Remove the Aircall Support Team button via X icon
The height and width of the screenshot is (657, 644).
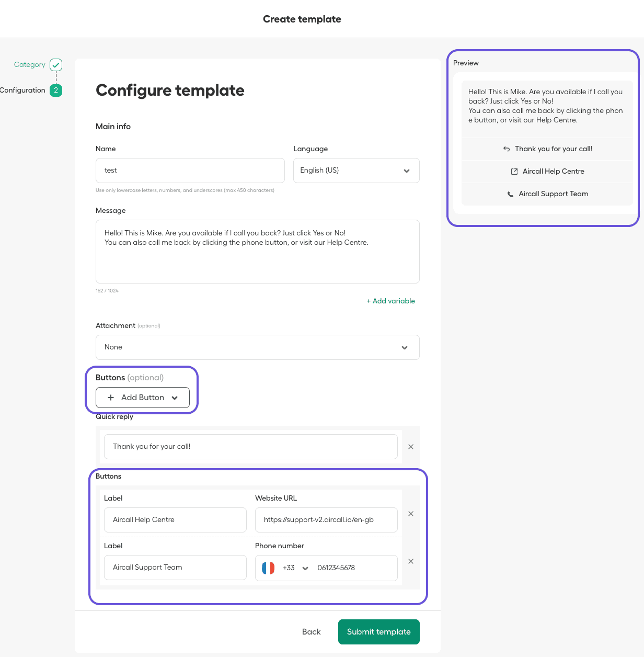pyautogui.click(x=410, y=561)
